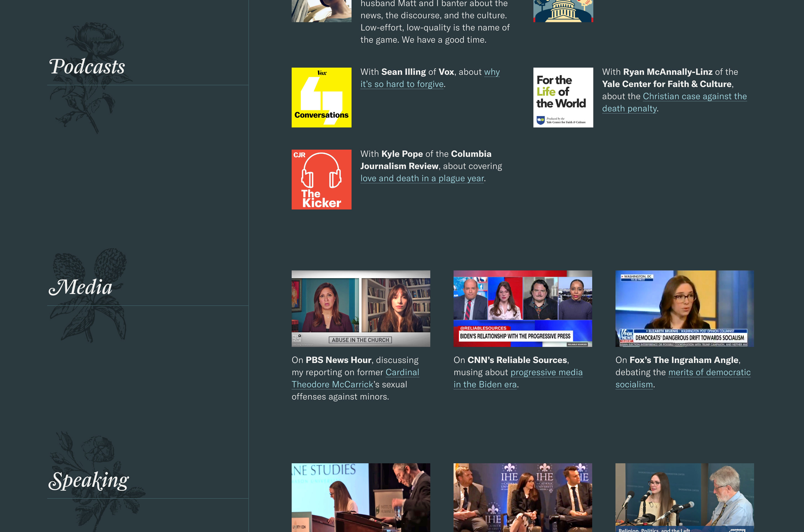Click the bold 'Fox's The Ingraham Angle' text

pyautogui.click(x=684, y=360)
